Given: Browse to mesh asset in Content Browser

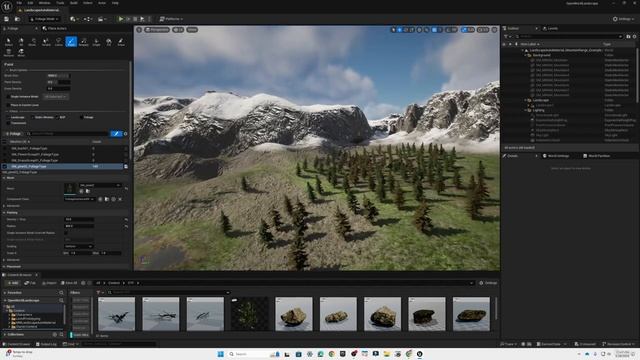Looking at the screenshot, I should 87,191.
